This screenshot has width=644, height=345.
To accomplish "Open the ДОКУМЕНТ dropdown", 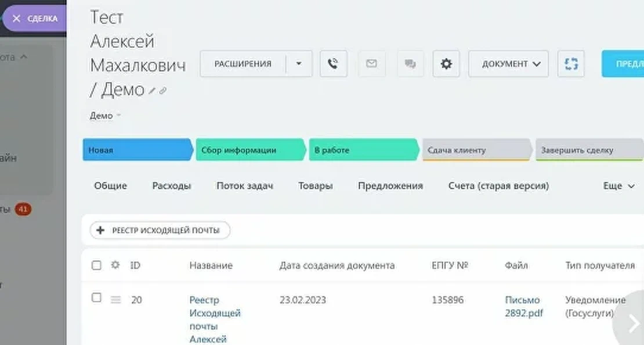I will [508, 64].
